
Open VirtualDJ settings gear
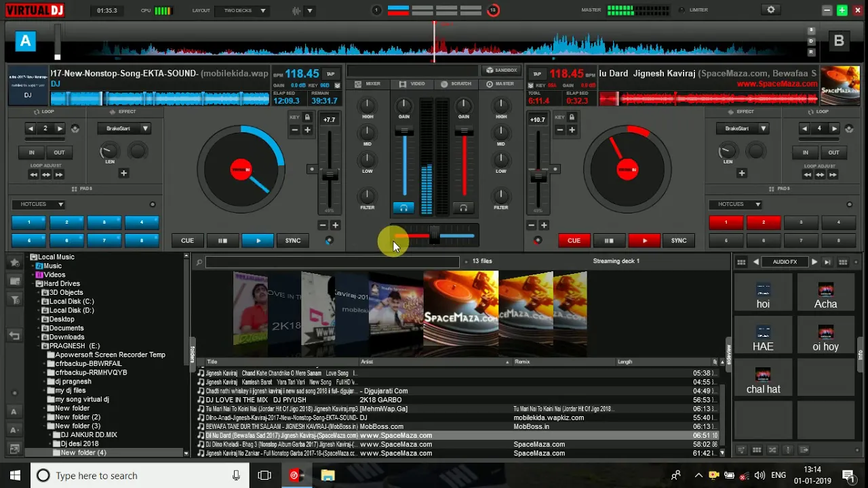coord(770,10)
